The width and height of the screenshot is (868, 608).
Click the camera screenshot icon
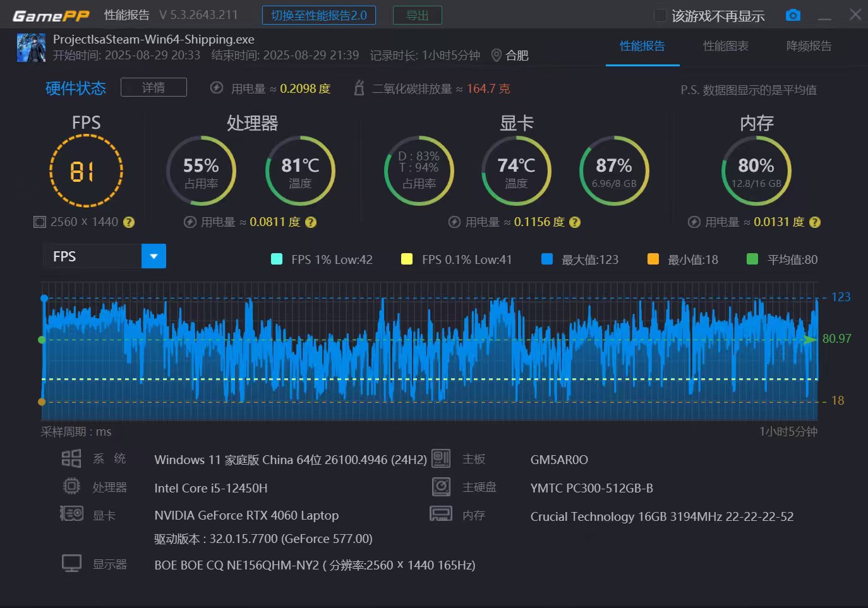(793, 15)
